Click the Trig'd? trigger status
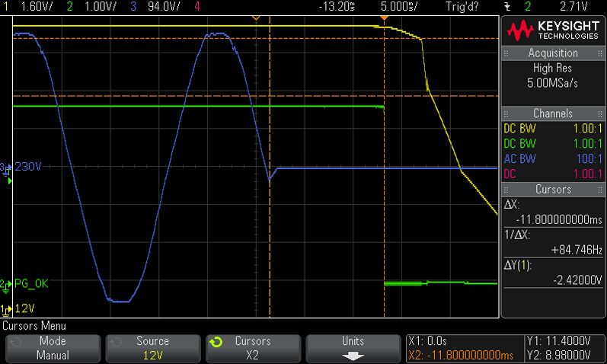 tap(462, 6)
